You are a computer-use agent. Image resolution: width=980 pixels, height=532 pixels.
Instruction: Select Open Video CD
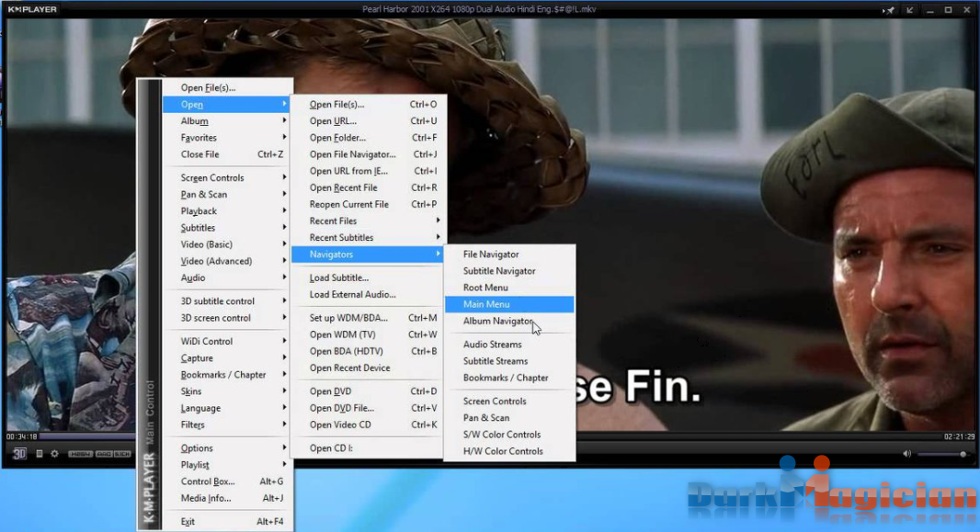368,424
